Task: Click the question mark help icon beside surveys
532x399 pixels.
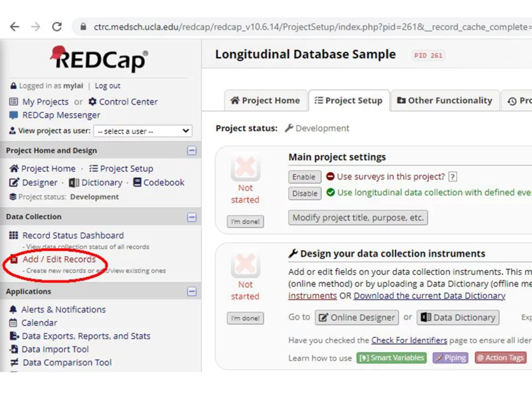Action: (452, 176)
